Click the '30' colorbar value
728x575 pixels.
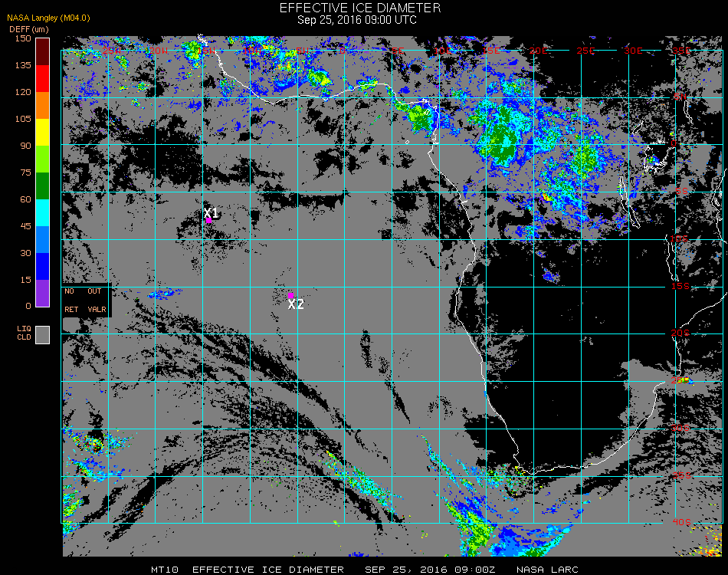point(25,253)
